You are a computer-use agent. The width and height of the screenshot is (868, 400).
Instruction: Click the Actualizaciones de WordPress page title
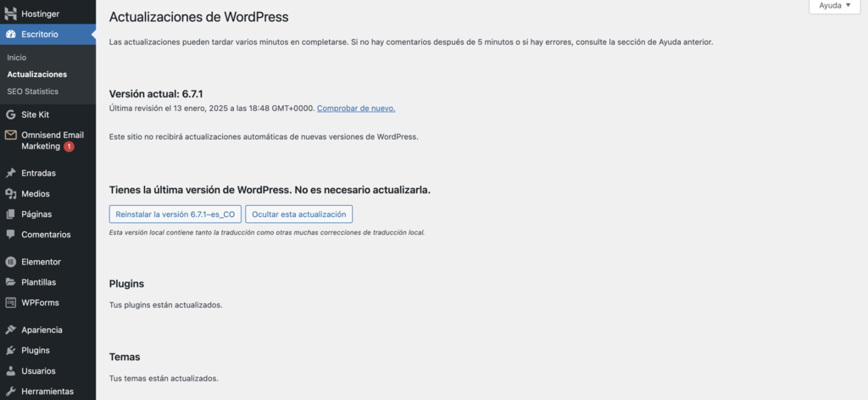pyautogui.click(x=198, y=17)
